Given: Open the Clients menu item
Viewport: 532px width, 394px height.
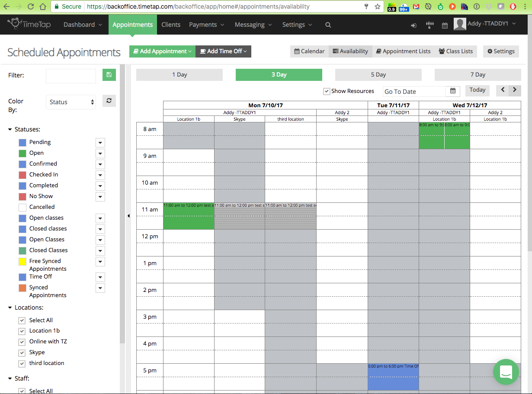Looking at the screenshot, I should coord(171,25).
